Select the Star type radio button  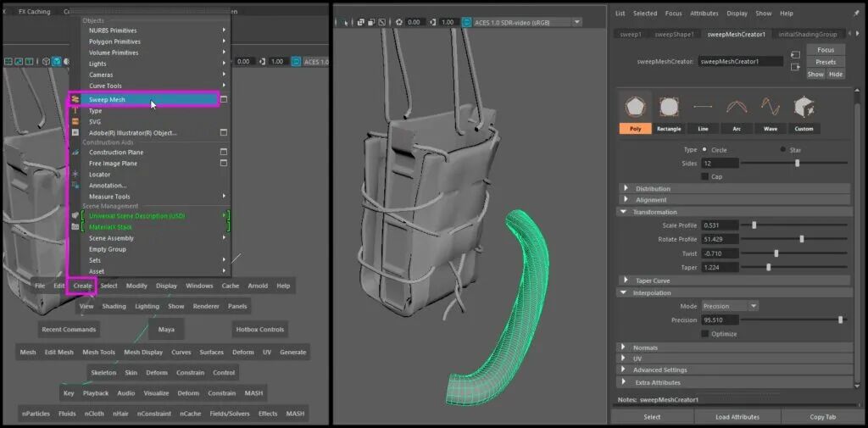click(x=782, y=149)
